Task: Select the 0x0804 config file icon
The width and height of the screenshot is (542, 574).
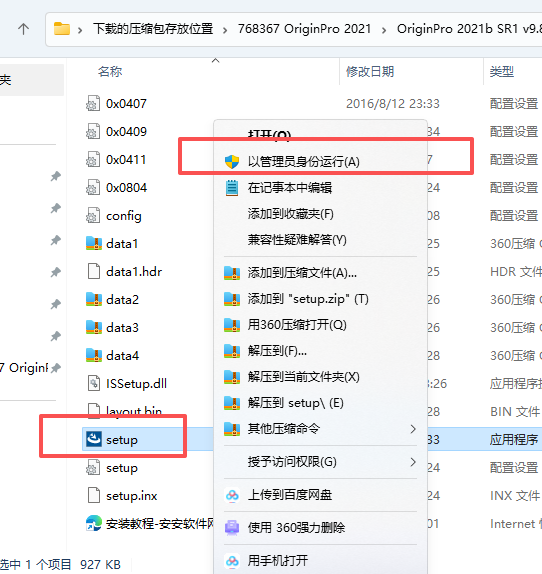Action: pos(93,187)
